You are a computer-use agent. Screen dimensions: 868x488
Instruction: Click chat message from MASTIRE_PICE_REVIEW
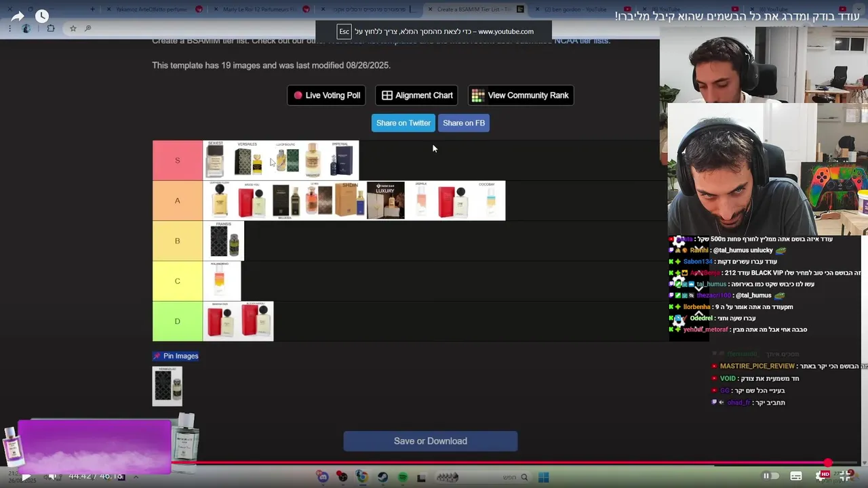tap(789, 366)
